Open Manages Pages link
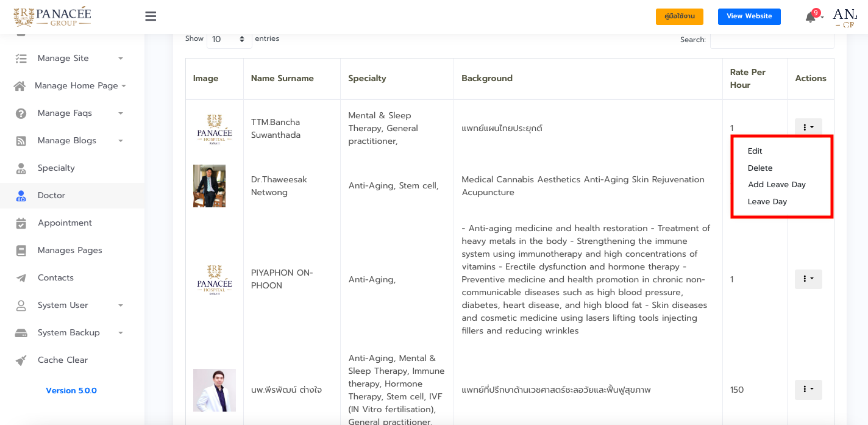 coord(70,251)
